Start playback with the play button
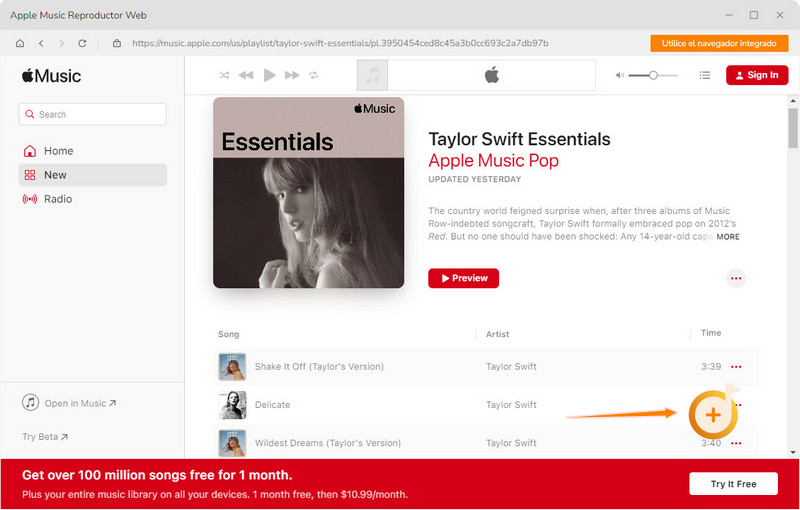This screenshot has width=800, height=510. click(x=269, y=75)
